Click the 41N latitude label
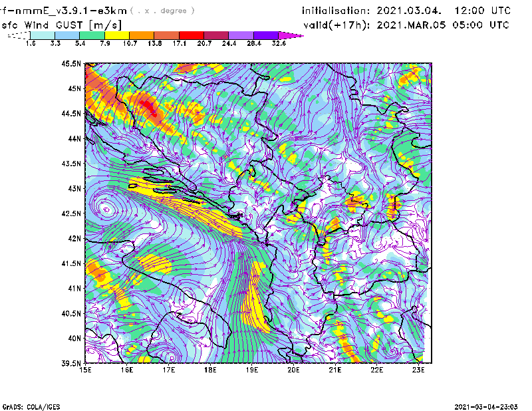The width and height of the screenshot is (532, 411). click(74, 289)
